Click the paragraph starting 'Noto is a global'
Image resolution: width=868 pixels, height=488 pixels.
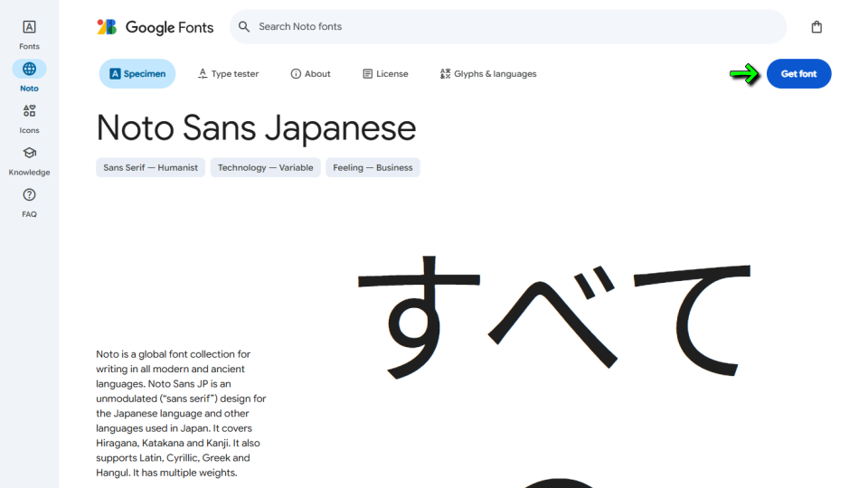[181, 413]
